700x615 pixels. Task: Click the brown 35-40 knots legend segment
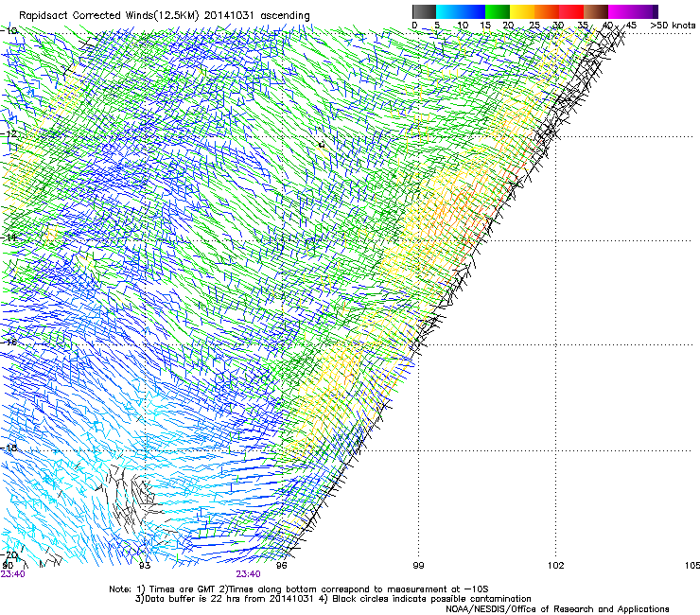[596, 11]
